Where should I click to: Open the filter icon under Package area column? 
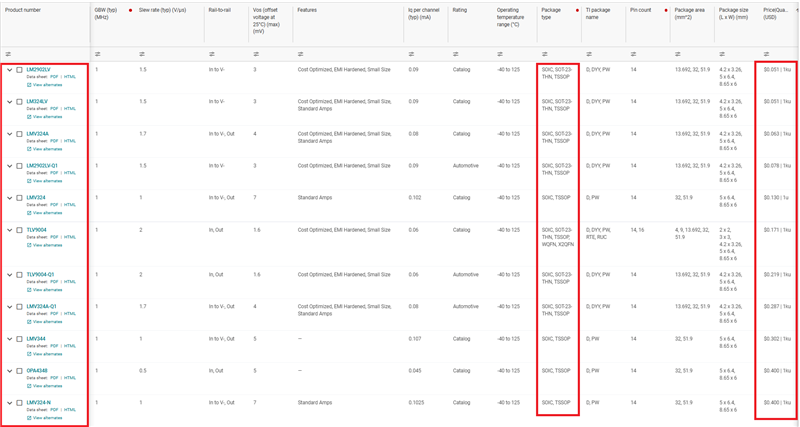[x=677, y=54]
